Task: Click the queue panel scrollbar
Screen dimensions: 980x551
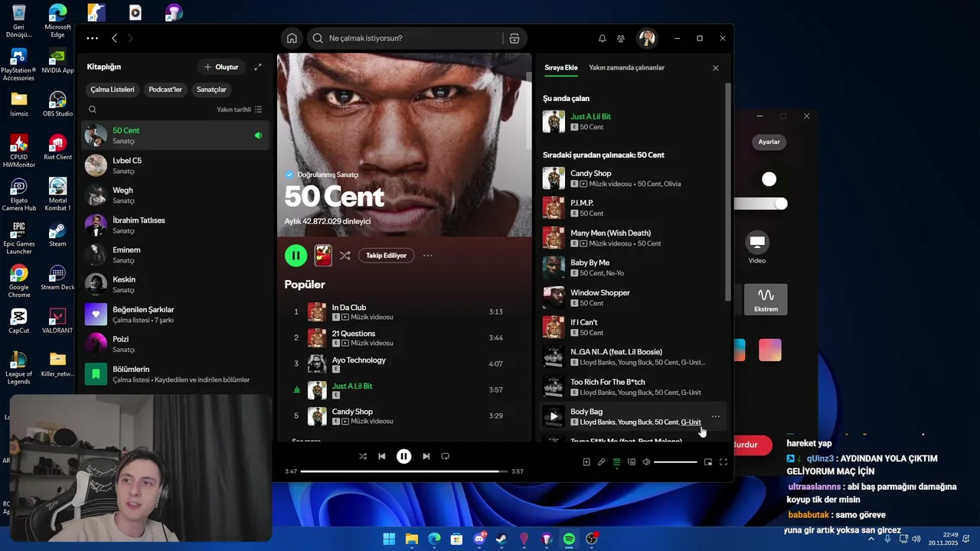Action: click(728, 191)
